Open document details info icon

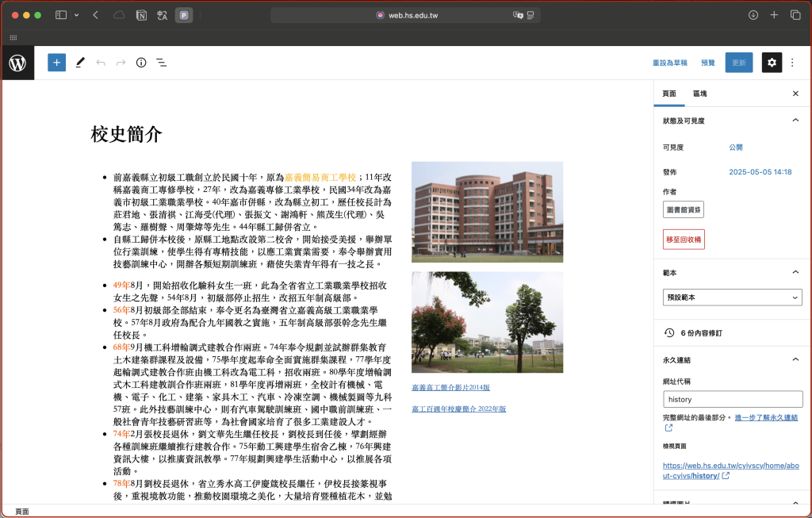click(x=141, y=63)
